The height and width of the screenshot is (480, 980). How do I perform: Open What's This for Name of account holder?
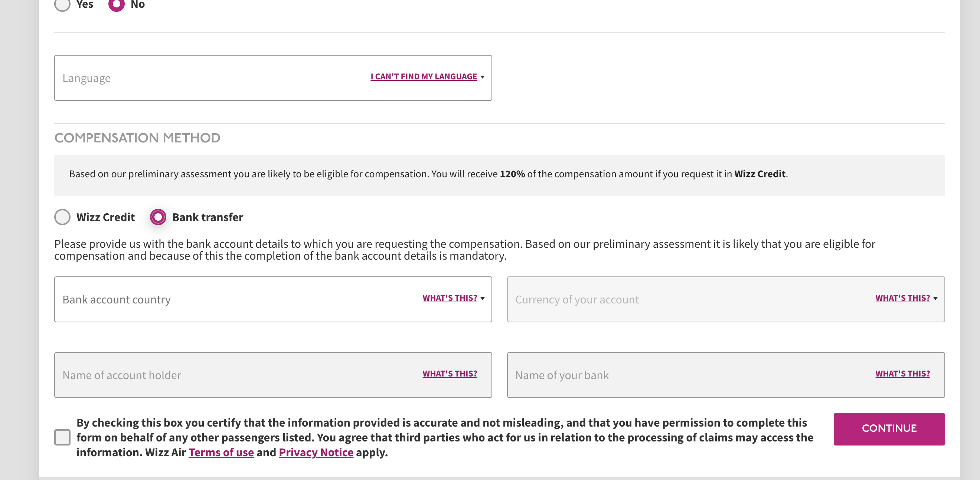tap(450, 374)
